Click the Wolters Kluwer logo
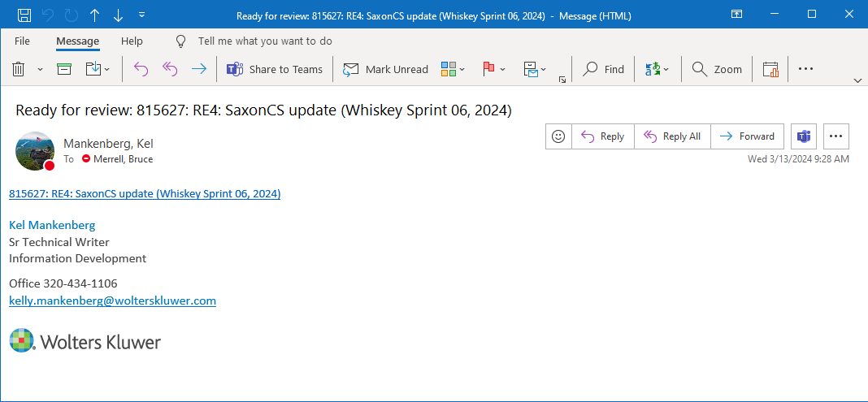The width and height of the screenshot is (868, 402). coord(85,340)
